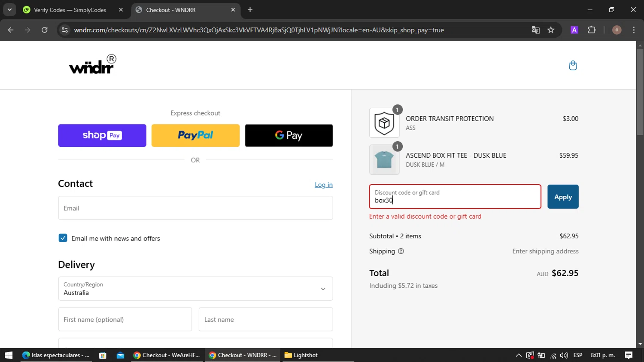The width and height of the screenshot is (644, 362).
Task: Click the Order Transit Protection thumbnail
Action: 384,123
